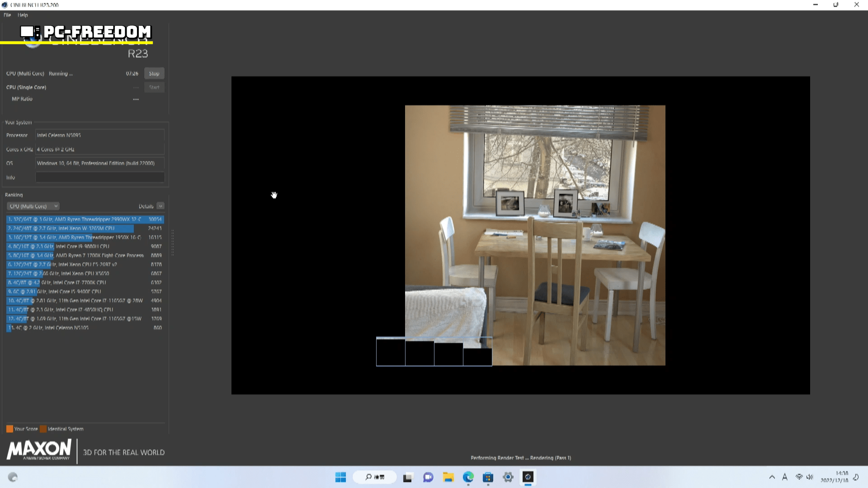Click the Your Score orange swatch

tap(9, 429)
